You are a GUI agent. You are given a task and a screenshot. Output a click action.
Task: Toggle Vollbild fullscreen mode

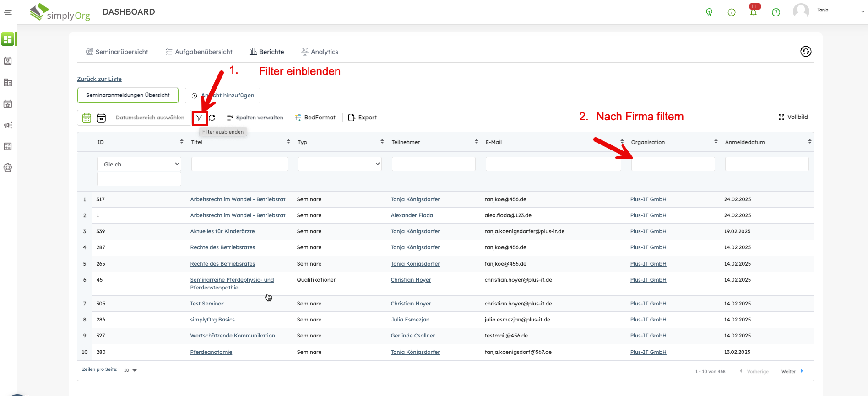tap(793, 117)
